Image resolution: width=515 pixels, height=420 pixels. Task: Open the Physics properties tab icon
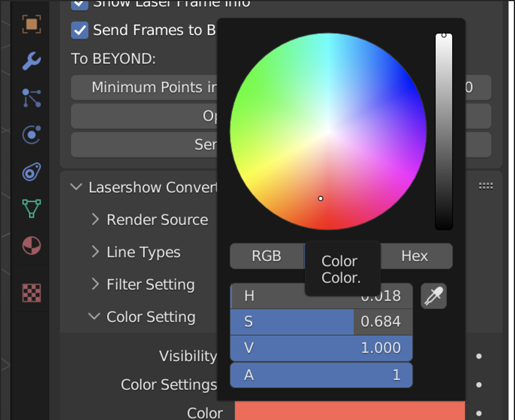(x=31, y=135)
